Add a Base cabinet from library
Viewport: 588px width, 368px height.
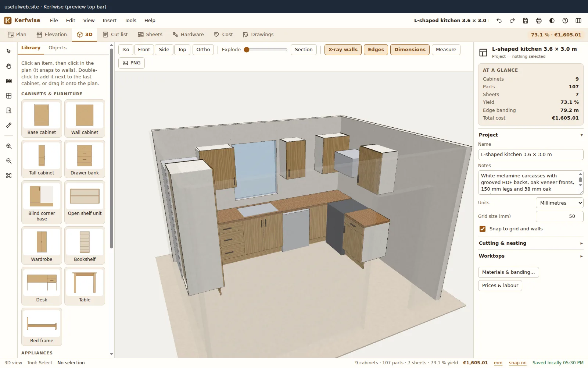pos(42,118)
